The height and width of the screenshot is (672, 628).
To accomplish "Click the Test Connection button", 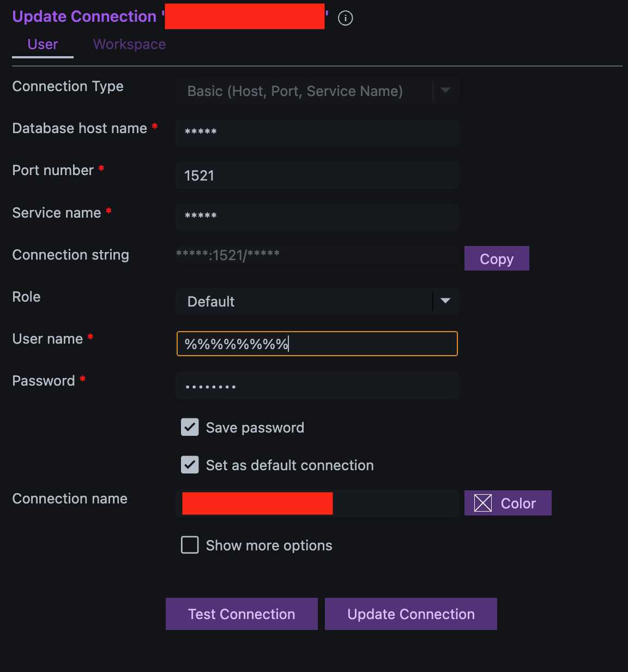I will (x=241, y=614).
